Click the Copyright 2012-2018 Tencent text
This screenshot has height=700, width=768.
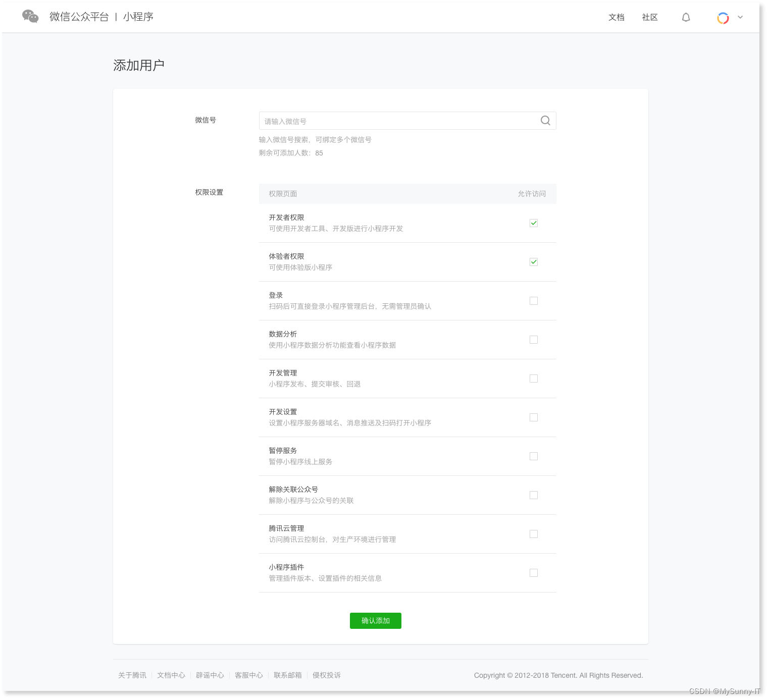(x=558, y=675)
